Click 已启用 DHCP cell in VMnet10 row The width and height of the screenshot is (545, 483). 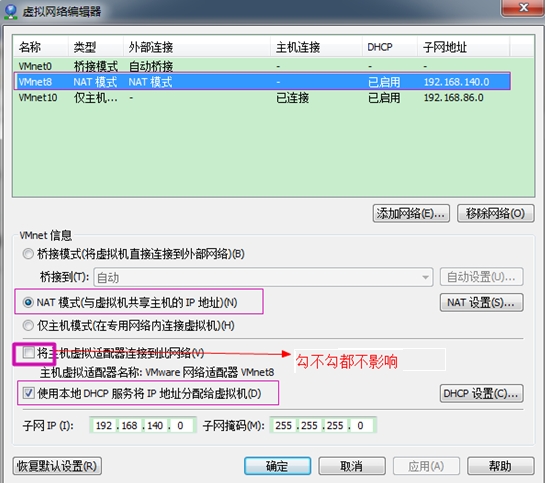(384, 98)
